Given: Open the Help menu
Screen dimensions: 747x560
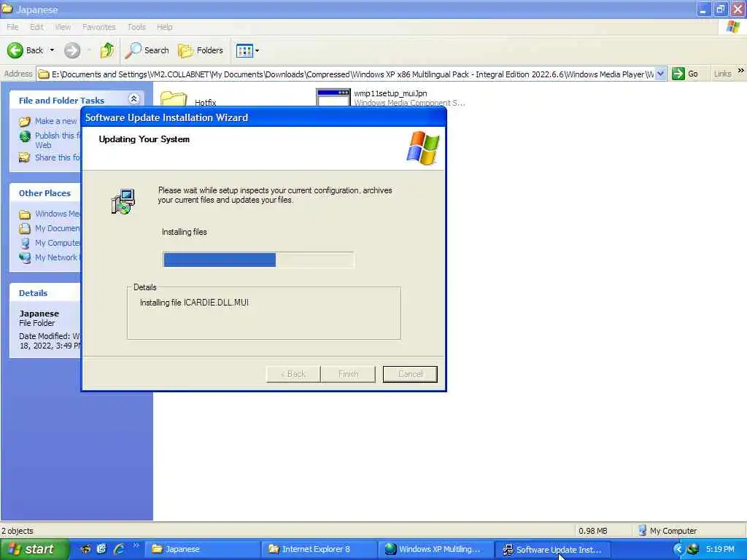Looking at the screenshot, I should point(165,27).
